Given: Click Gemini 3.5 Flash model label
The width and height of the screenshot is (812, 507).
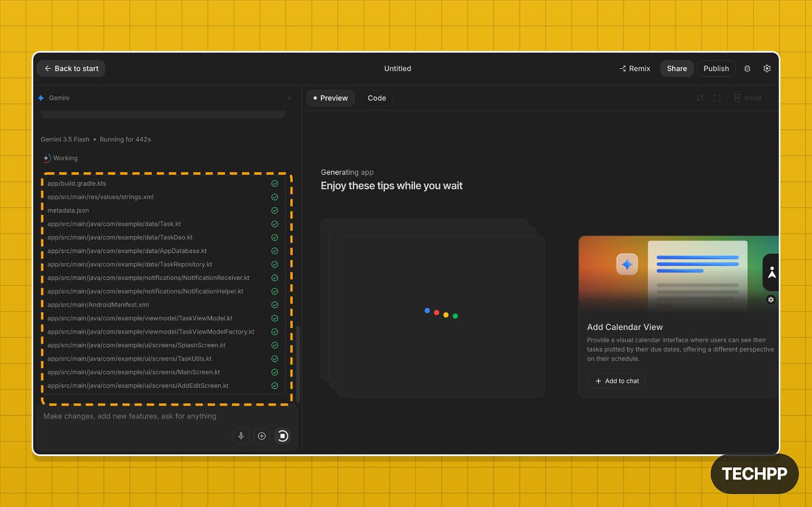Looking at the screenshot, I should point(65,139).
